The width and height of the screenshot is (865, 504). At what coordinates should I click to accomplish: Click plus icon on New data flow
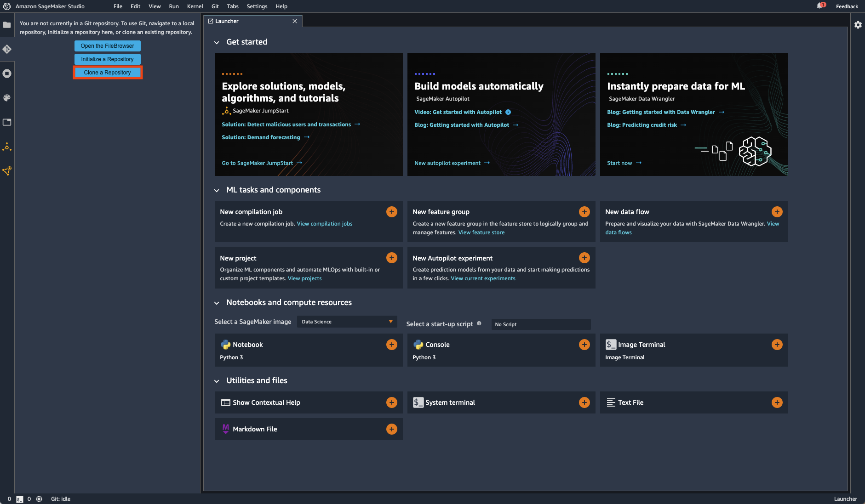[x=777, y=212]
